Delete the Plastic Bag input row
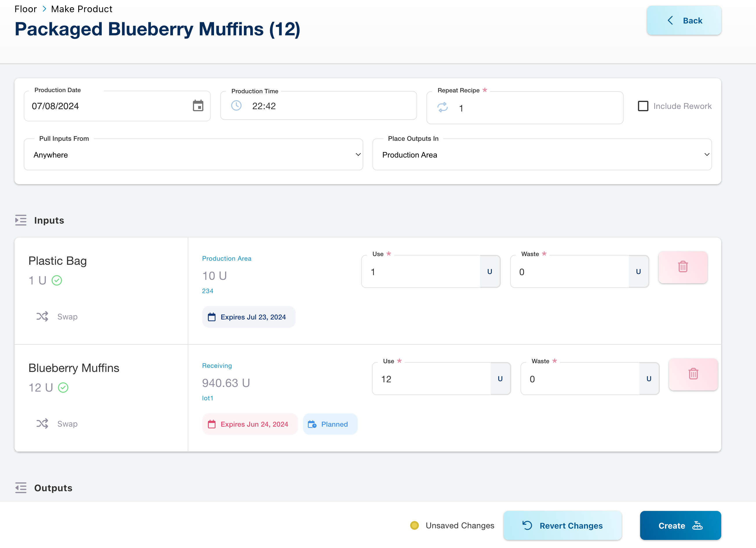Screen dimensions: 756x548 (x=682, y=267)
